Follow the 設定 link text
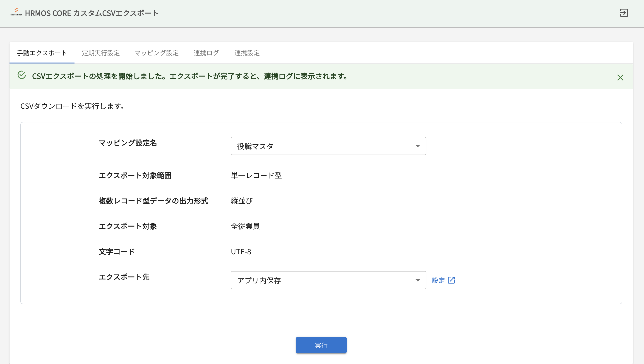This screenshot has height=364, width=644. [438, 280]
